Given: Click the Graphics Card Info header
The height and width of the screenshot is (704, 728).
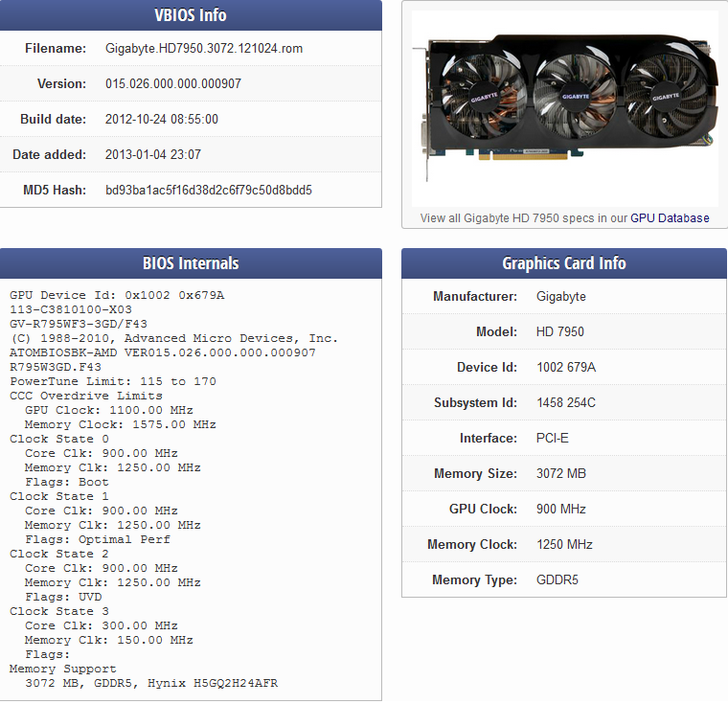Looking at the screenshot, I should [x=564, y=263].
